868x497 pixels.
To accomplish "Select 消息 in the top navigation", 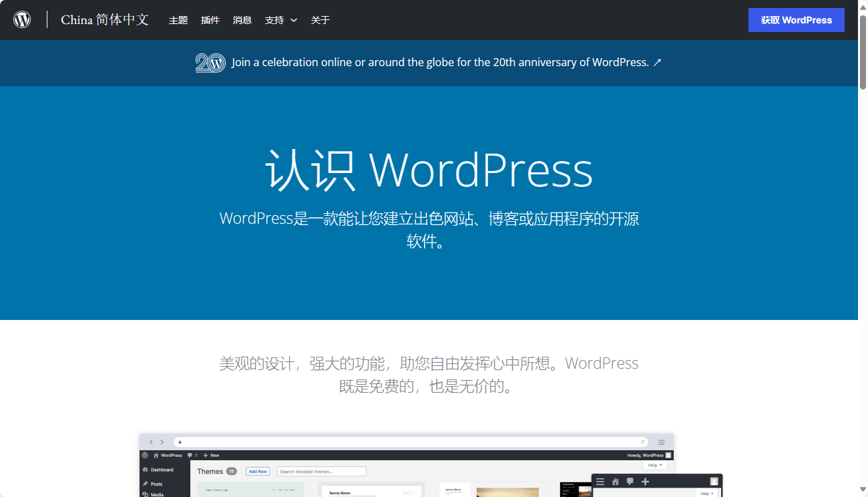I will (x=242, y=20).
